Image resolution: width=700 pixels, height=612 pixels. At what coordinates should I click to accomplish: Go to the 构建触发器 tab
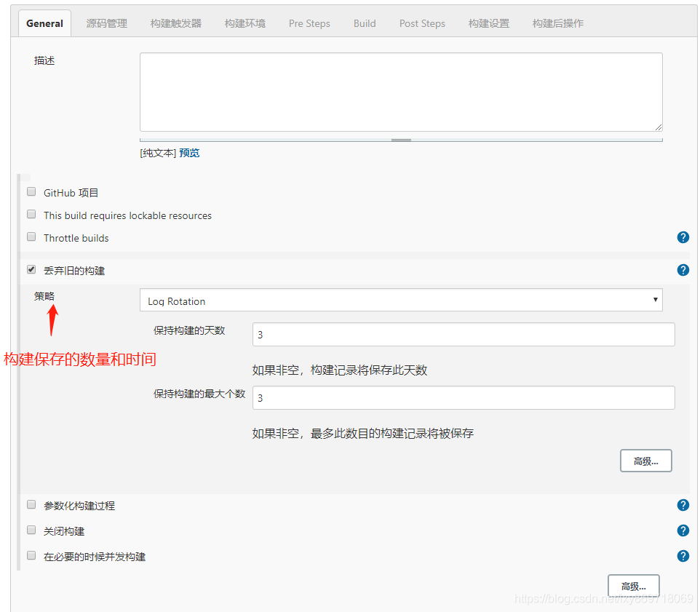(176, 23)
